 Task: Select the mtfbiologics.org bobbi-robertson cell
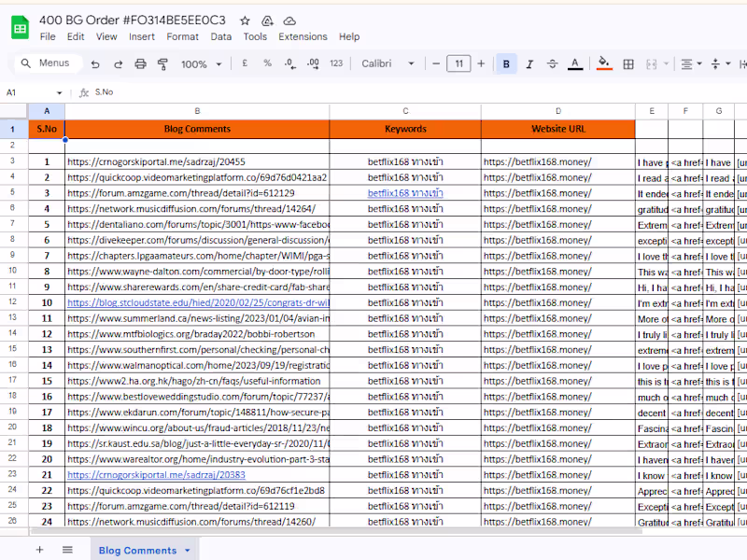pos(197,334)
